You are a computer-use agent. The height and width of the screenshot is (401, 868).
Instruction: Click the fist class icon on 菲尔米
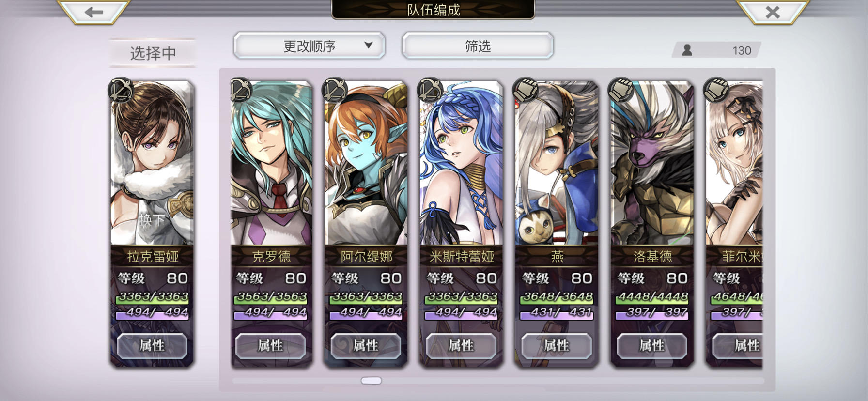(x=717, y=90)
